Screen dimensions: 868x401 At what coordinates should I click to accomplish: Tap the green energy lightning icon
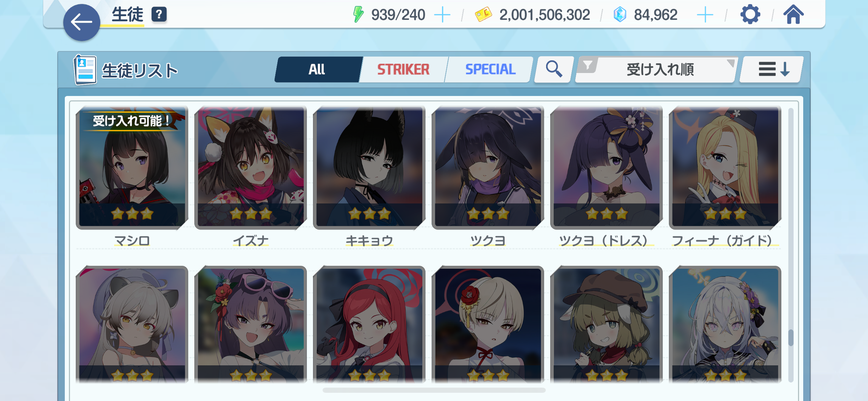358,15
